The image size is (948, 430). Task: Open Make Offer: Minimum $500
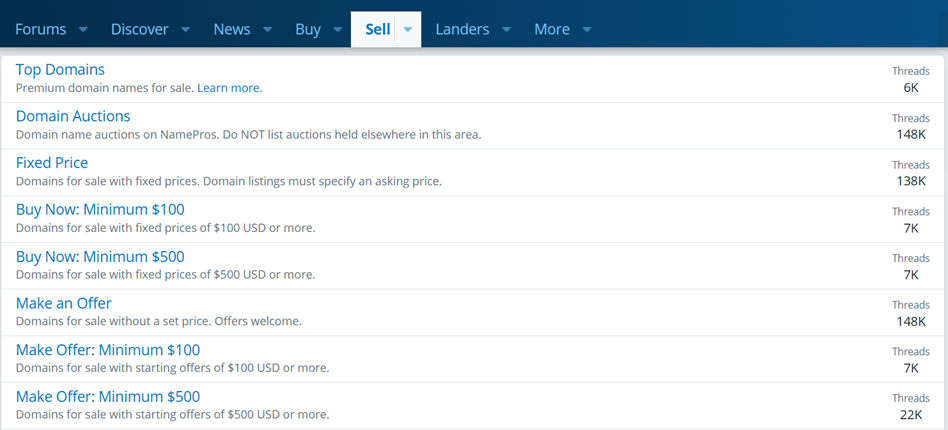(x=108, y=396)
